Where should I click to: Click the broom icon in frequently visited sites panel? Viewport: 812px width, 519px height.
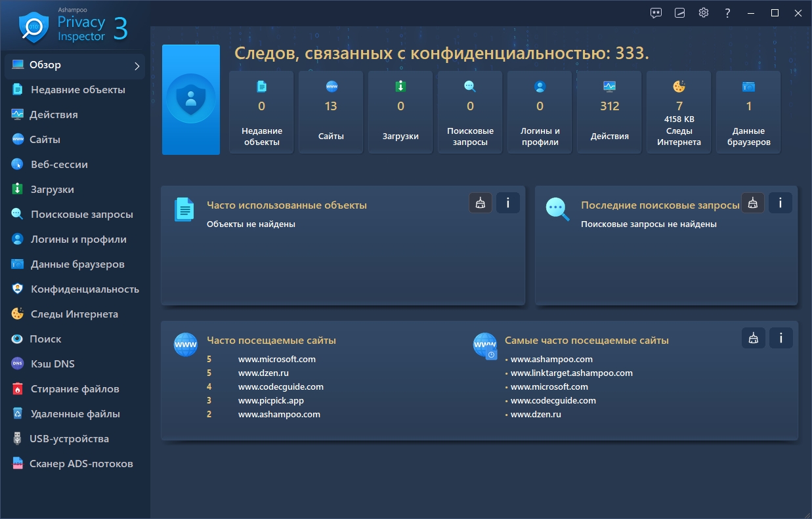coord(754,338)
